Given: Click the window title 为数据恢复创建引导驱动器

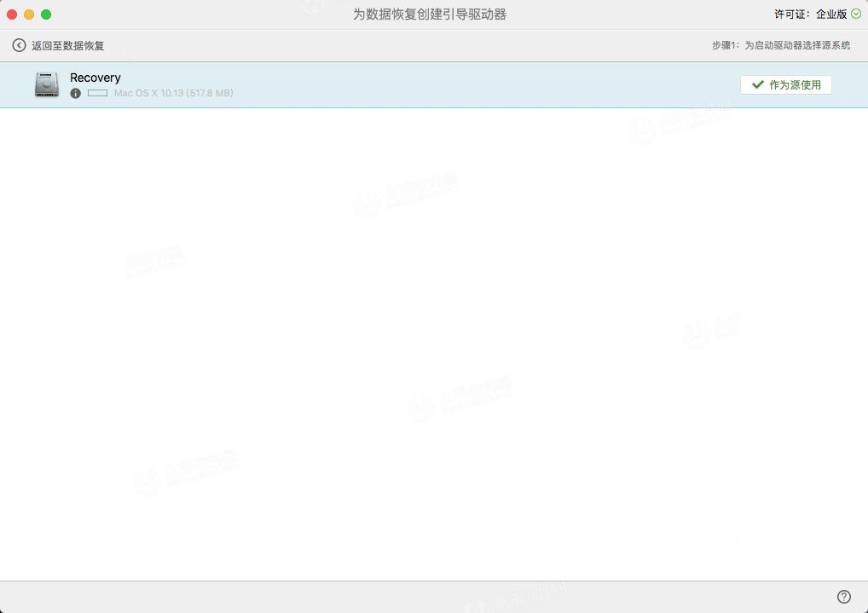Looking at the screenshot, I should tap(430, 14).
